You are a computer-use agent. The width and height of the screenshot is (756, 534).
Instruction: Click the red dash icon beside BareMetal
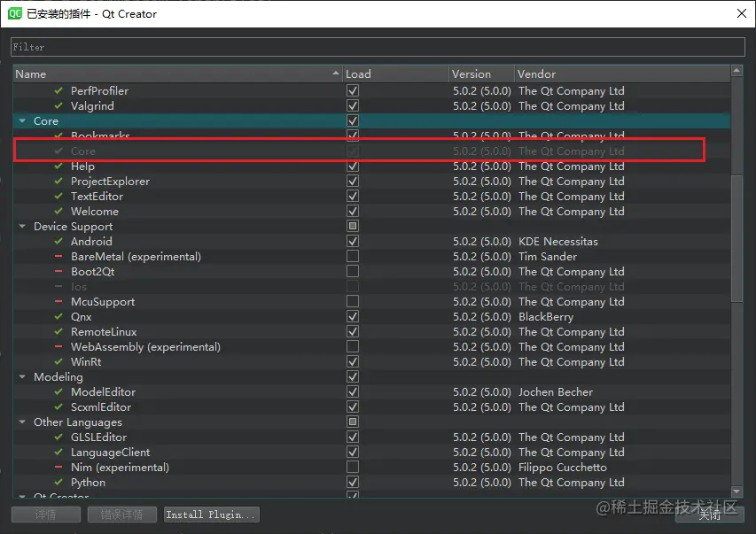tap(58, 257)
